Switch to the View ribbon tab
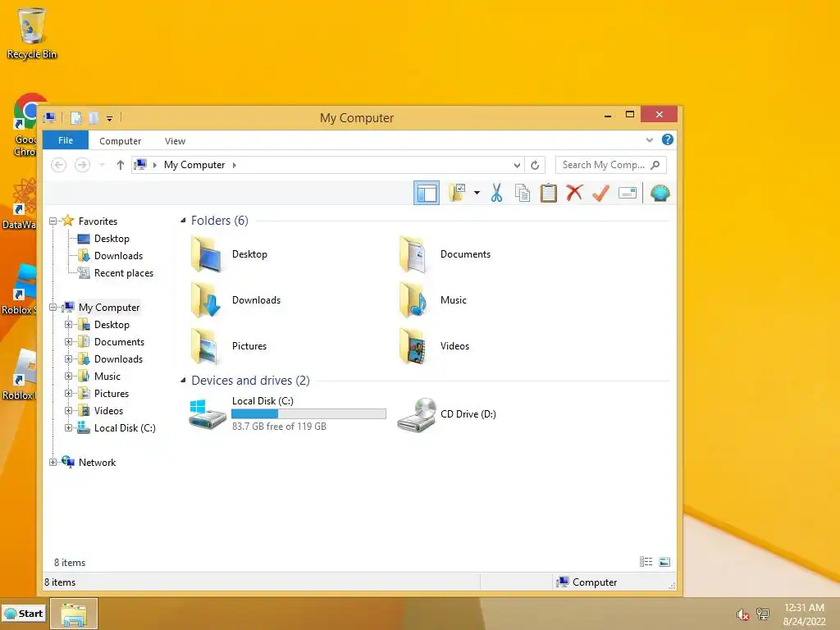The height and width of the screenshot is (630, 840). 175,141
